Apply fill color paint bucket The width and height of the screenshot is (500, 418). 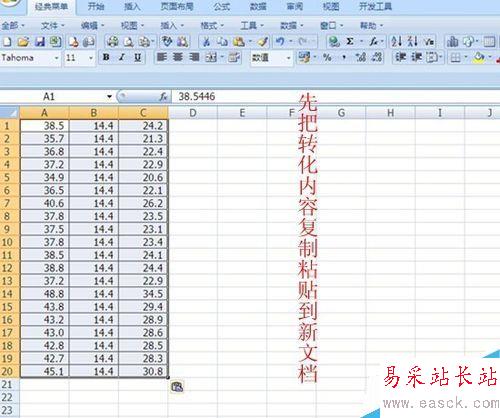[479, 58]
